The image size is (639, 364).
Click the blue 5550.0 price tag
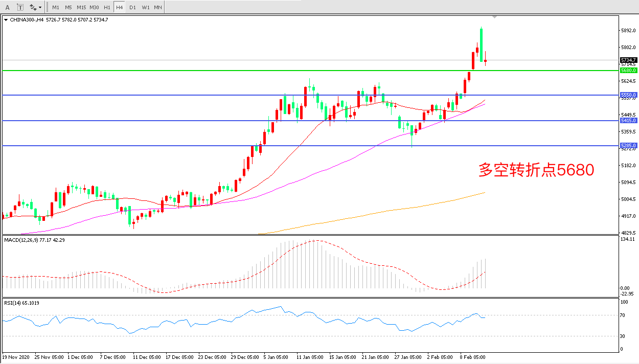pos(628,95)
